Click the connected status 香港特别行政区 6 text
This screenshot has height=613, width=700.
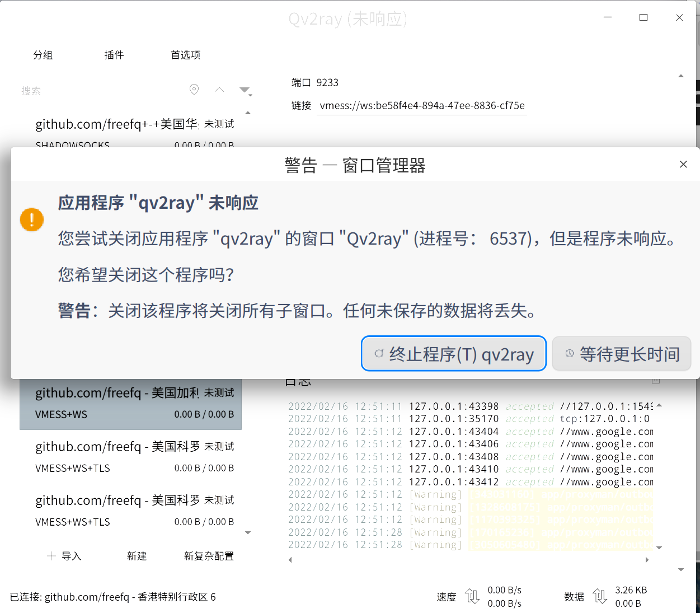tap(177, 597)
